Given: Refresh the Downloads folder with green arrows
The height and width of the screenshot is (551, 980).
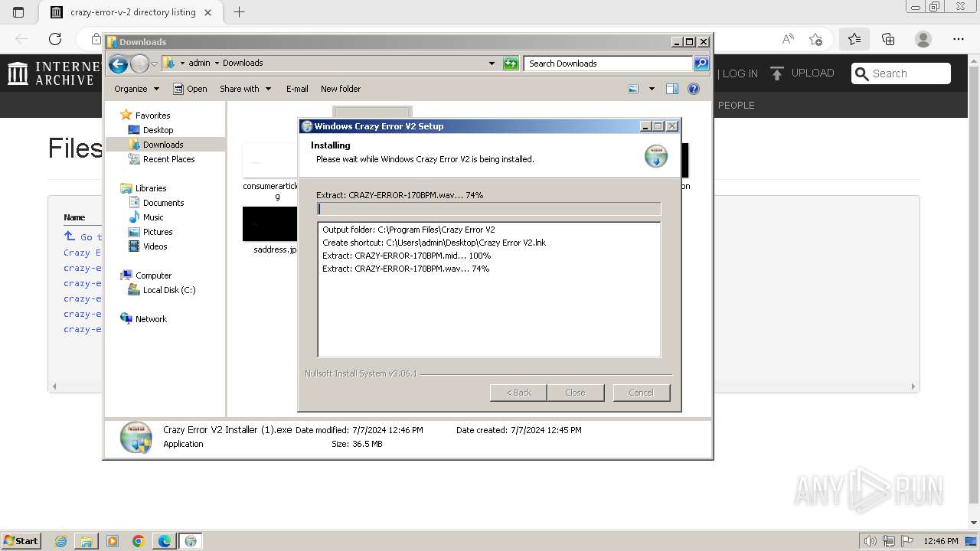Looking at the screenshot, I should 511,64.
